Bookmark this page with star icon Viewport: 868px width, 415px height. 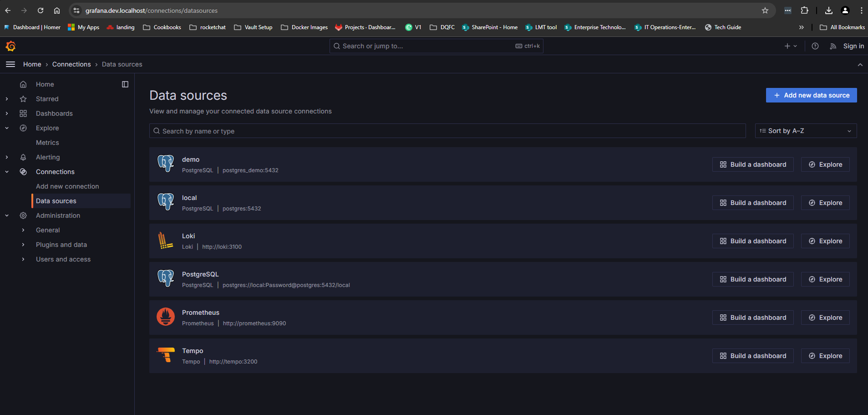765,10
